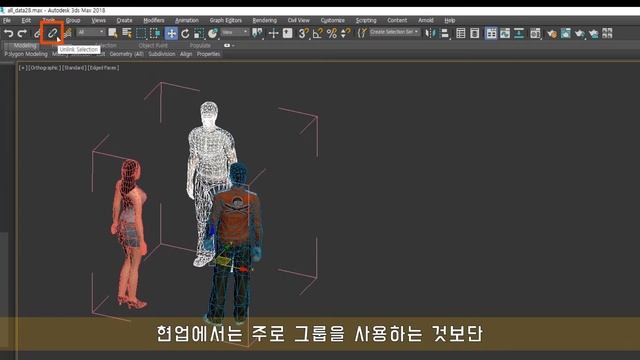This screenshot has height=360, width=640.
Task: Click the Render in Cloud teapot icon
Action: click(593, 33)
